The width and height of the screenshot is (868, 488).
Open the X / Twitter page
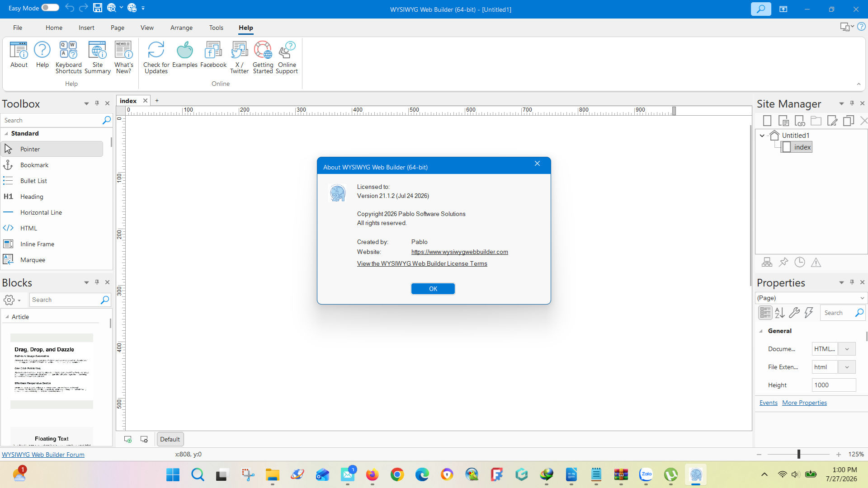click(x=240, y=57)
